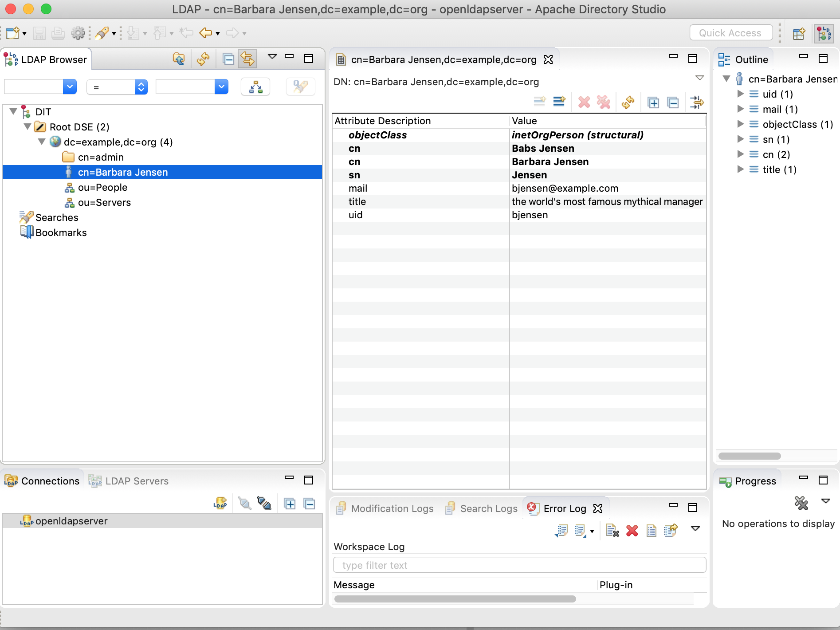The width and height of the screenshot is (840, 630).
Task: Open the new LDAP connection wizard
Action: 220,503
